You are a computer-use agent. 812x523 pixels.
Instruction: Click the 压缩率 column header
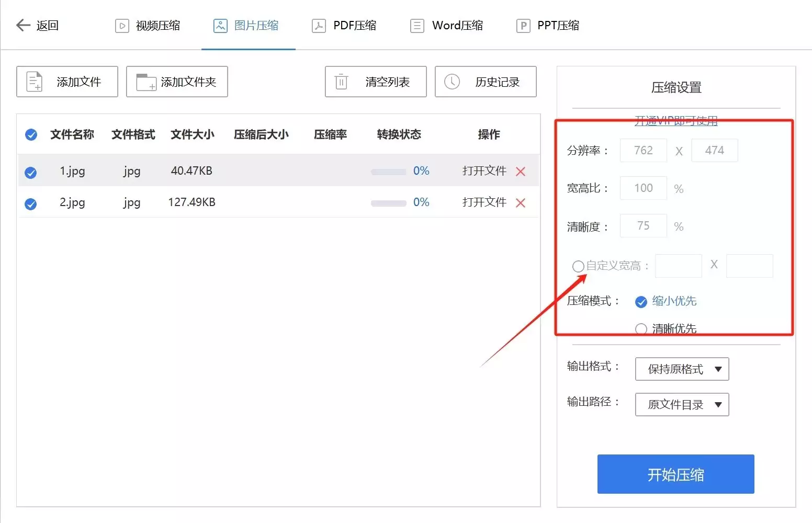click(331, 135)
